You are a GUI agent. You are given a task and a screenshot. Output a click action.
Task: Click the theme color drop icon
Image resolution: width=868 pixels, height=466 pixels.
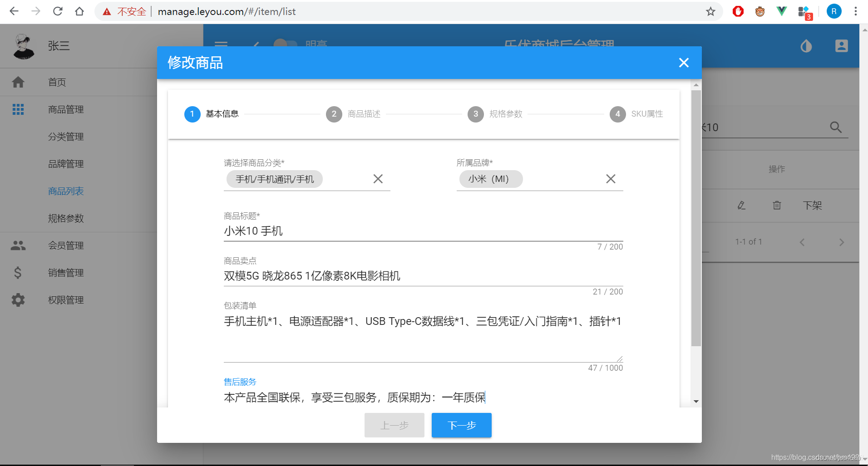[806, 46]
